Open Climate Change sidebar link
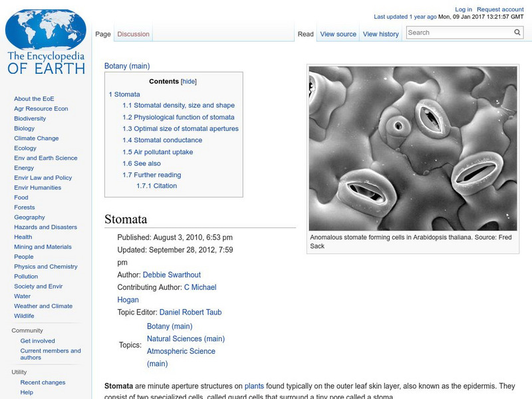 [37, 138]
